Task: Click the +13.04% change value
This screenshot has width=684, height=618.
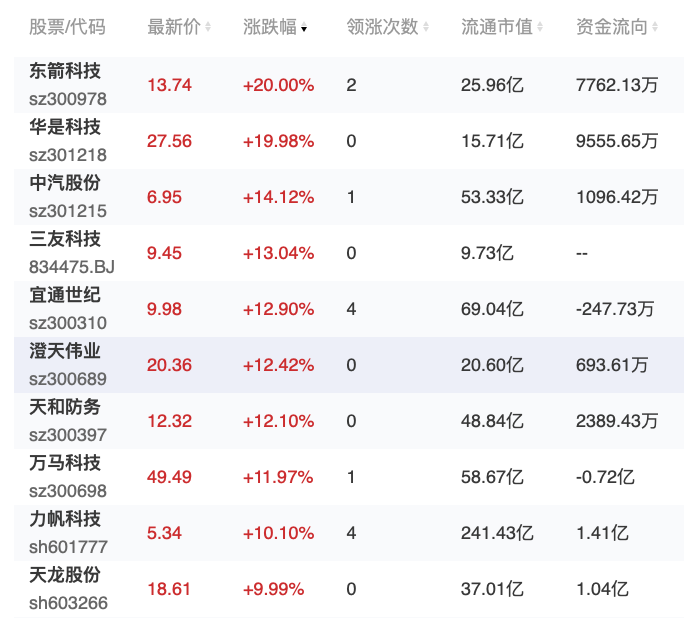Action: pyautogui.click(x=278, y=253)
